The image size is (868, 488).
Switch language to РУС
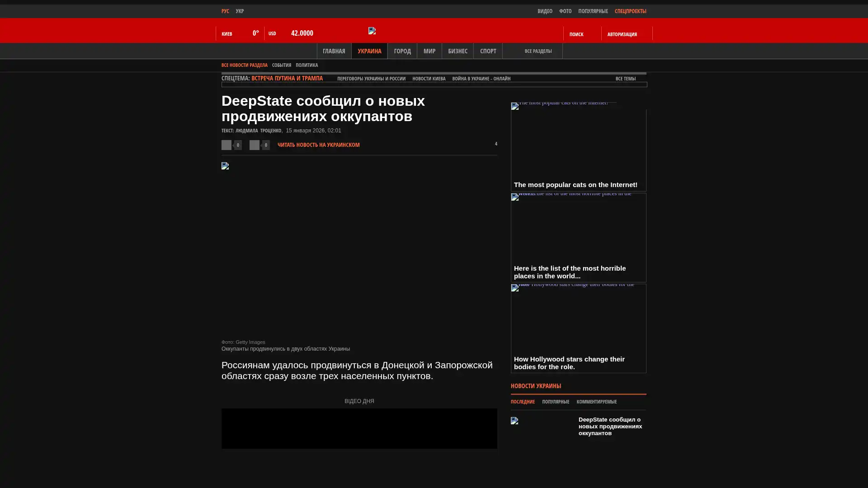coord(225,11)
